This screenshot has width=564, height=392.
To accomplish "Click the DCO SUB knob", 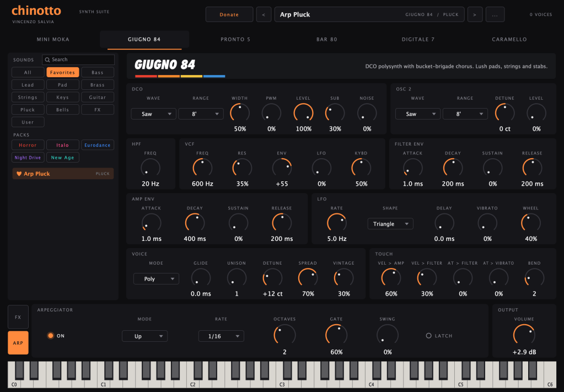I will 335,112.
